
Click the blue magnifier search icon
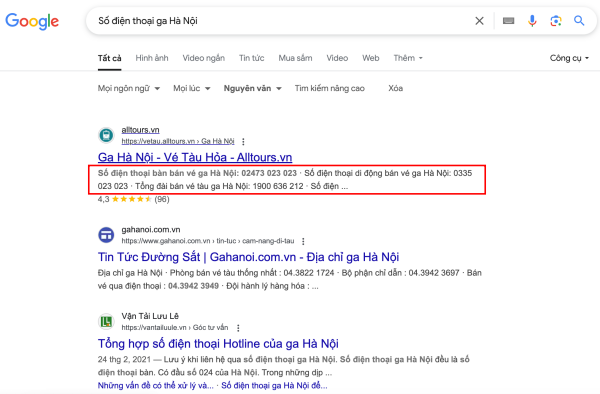click(x=579, y=21)
